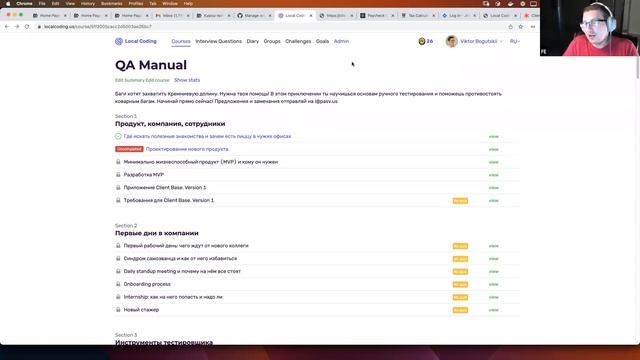
Task: Click the page vertical scrollbar
Action: point(638,67)
